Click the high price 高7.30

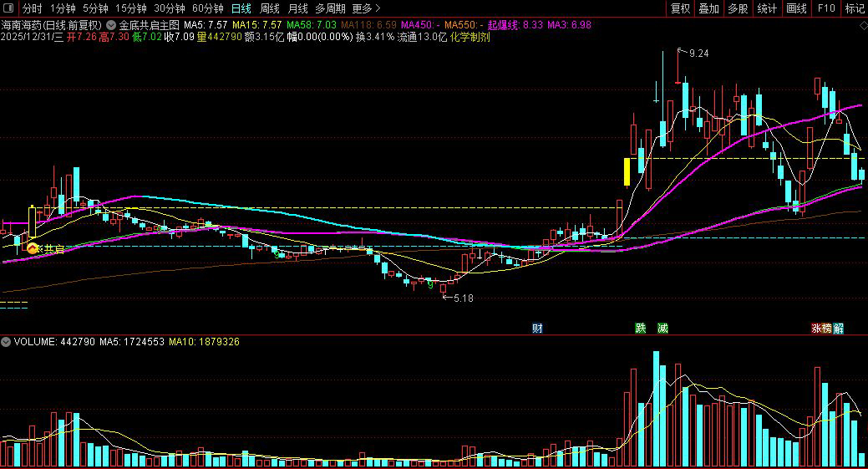pyautogui.click(x=114, y=37)
